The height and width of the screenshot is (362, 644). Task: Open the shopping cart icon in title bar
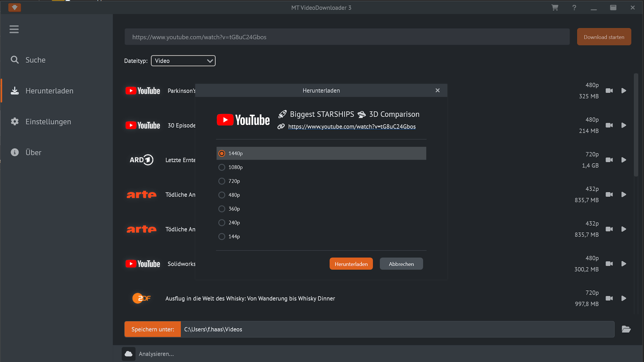tap(555, 7)
